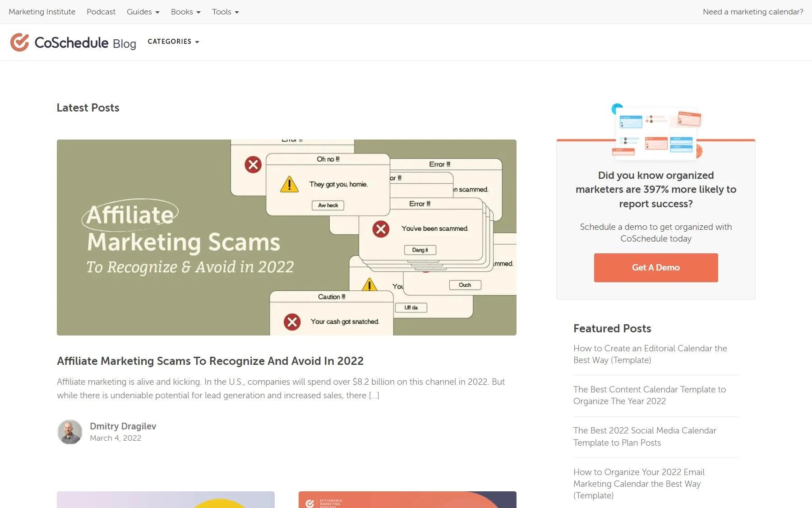Open the Categories dropdown menu
The image size is (812, 508).
click(173, 42)
